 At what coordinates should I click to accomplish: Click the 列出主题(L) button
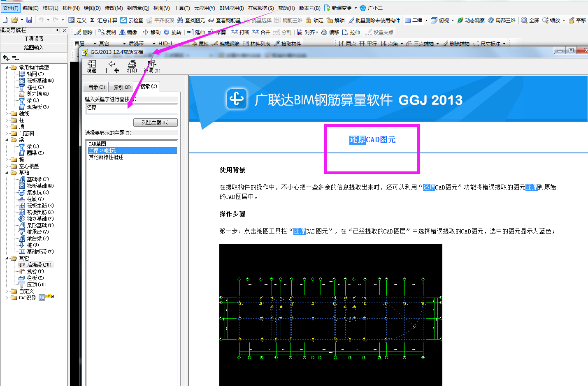click(x=156, y=123)
